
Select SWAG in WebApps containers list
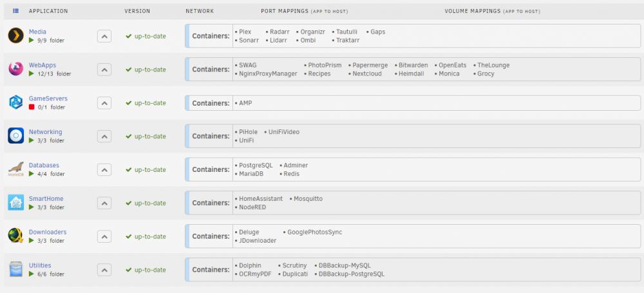(x=248, y=65)
